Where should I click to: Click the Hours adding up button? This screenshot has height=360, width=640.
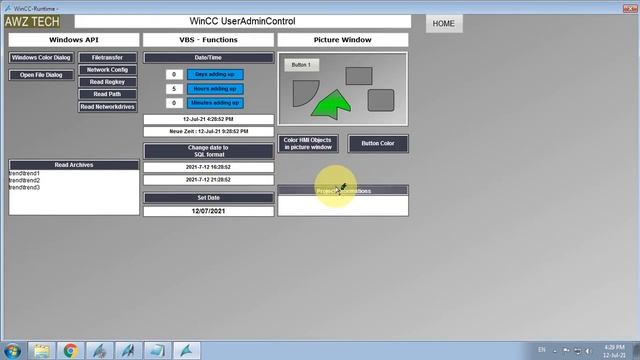point(215,89)
